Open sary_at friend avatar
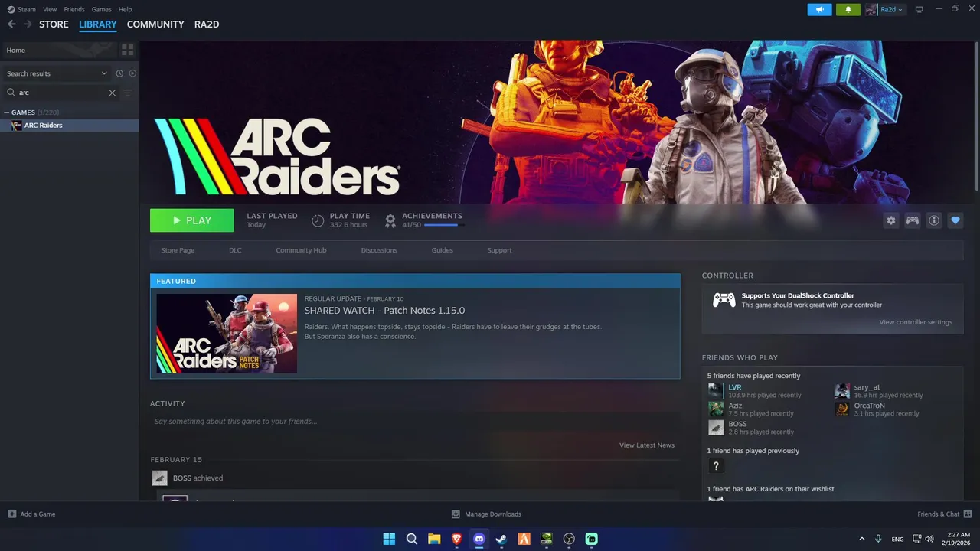 (842, 390)
